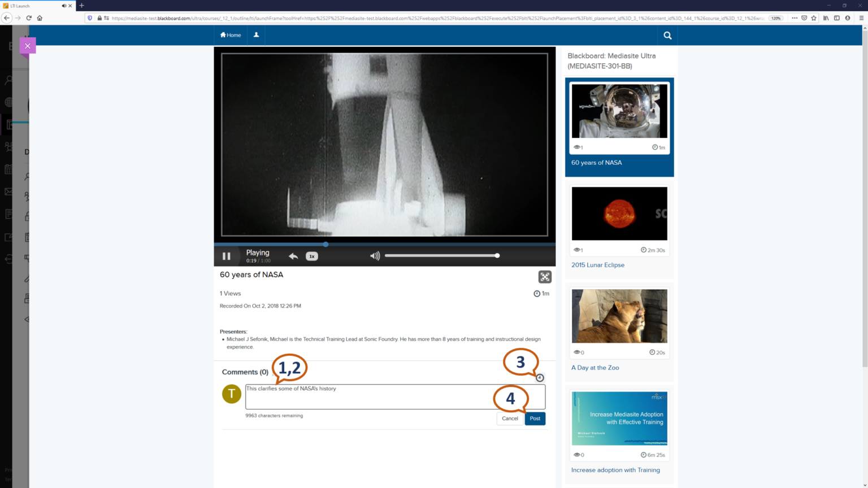Screen dimensions: 868x488
Task: Save page to Pocket
Action: pos(804,18)
